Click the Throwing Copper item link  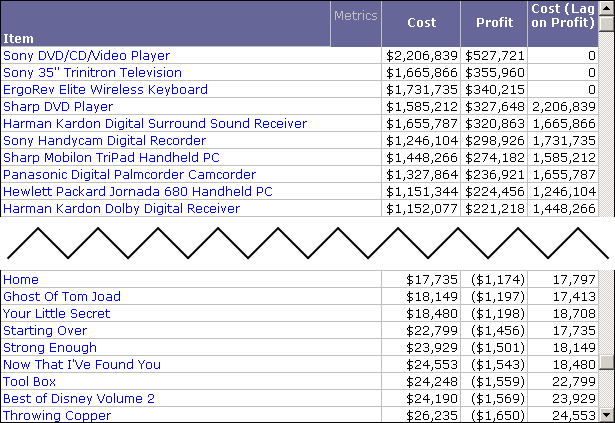click(x=57, y=416)
